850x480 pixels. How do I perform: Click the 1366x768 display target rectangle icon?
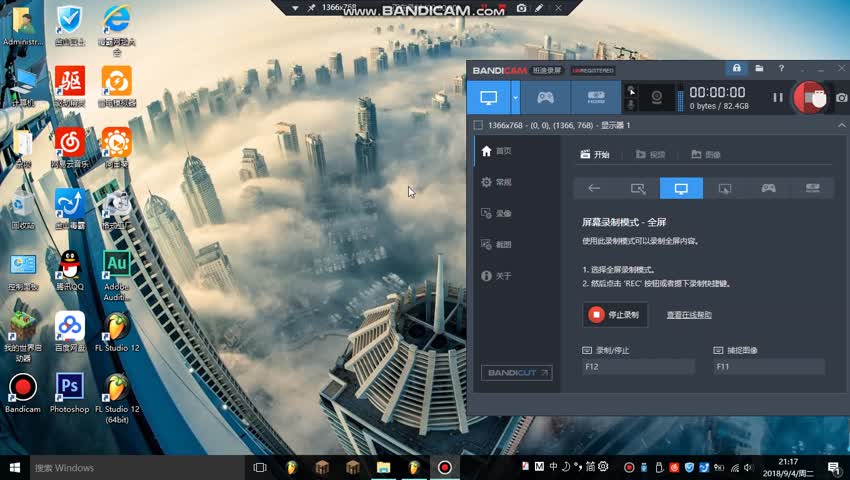point(478,125)
